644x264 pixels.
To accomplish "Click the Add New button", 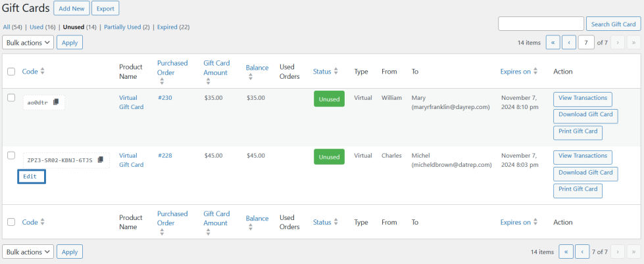I will 72,9.
